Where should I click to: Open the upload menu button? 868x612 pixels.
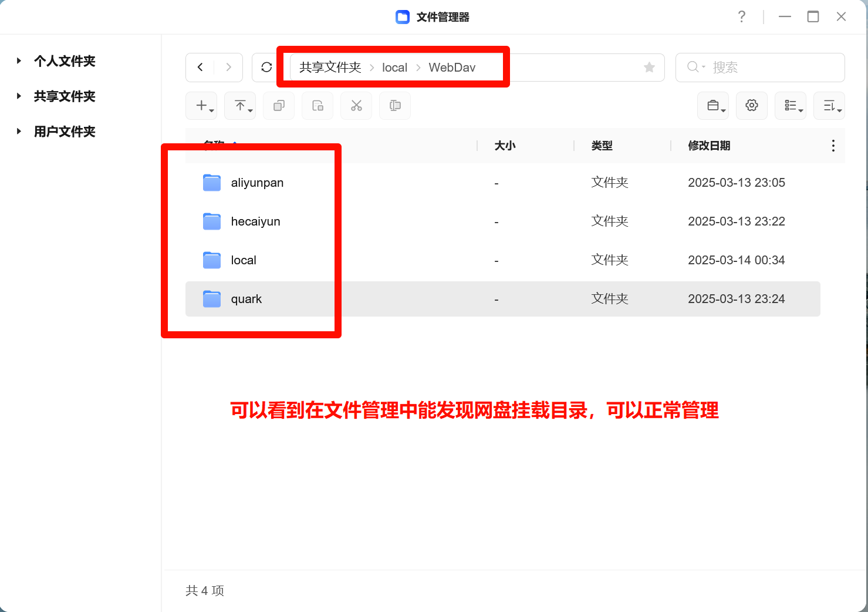(240, 106)
